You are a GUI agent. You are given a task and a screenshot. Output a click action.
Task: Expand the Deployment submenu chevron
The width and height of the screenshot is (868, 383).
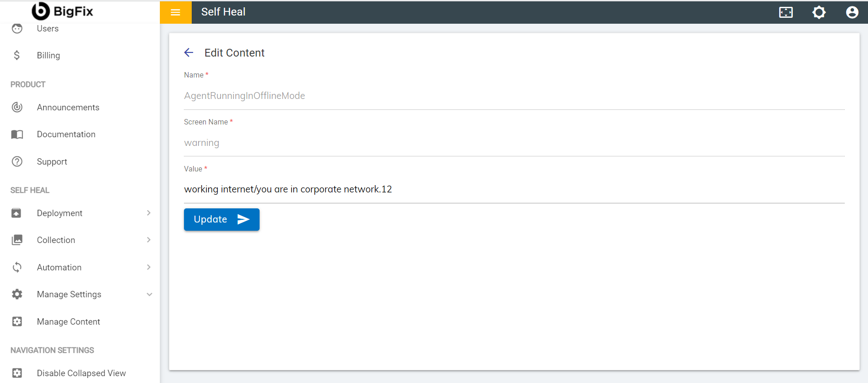tap(149, 213)
